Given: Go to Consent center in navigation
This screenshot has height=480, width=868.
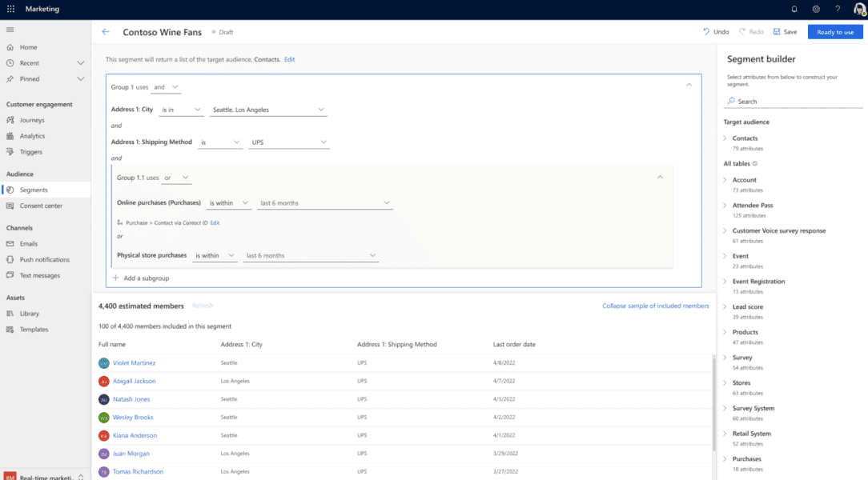Looking at the screenshot, I should tap(41, 206).
